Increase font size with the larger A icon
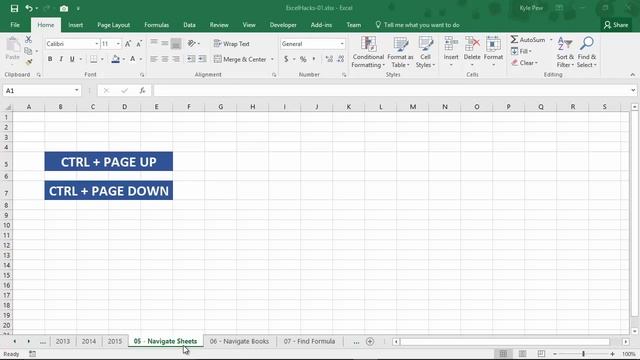The height and width of the screenshot is (360, 640). tap(128, 44)
